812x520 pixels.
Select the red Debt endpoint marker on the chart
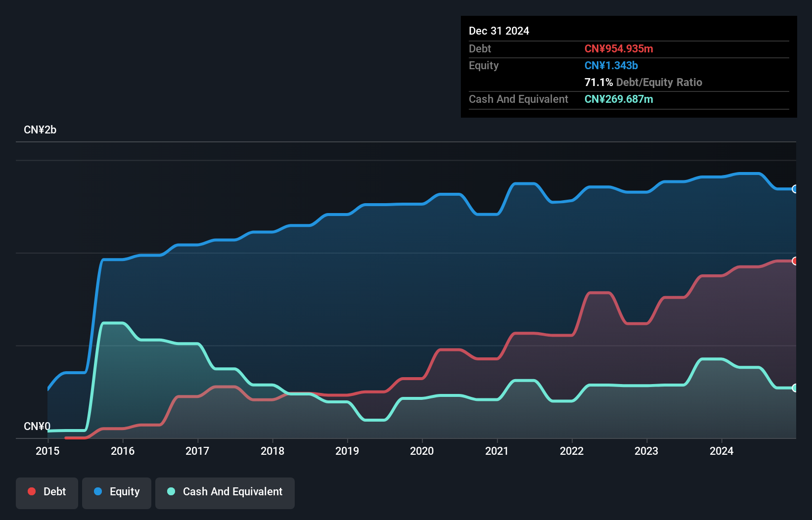[x=795, y=260]
